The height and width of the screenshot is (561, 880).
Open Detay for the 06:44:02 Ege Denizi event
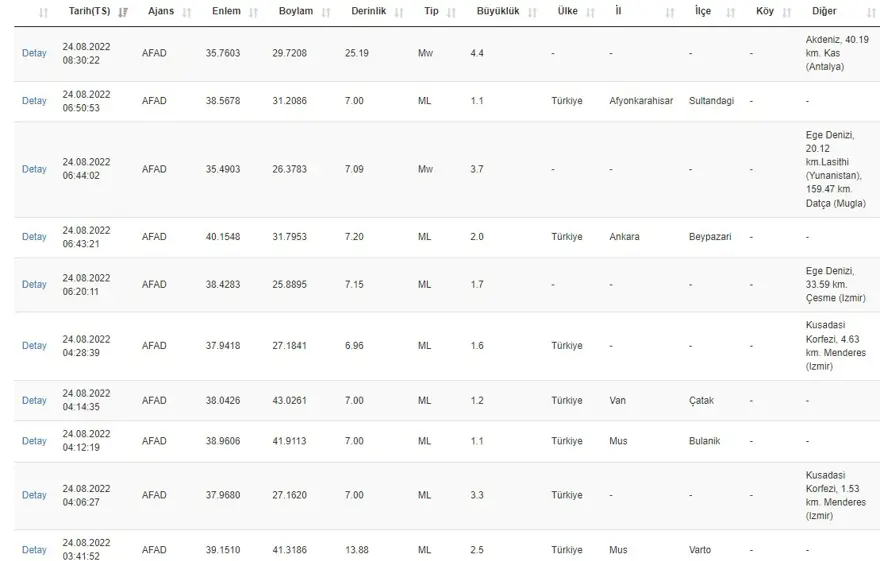[34, 169]
